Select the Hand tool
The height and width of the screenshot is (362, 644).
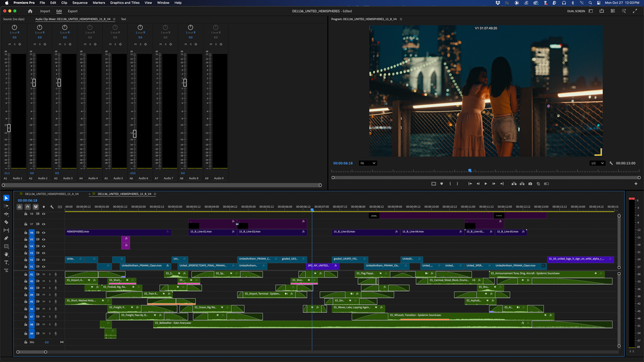[6, 254]
